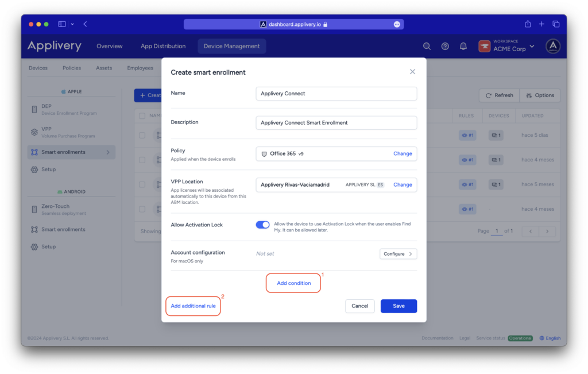Tick checkbox of last table row
The width and height of the screenshot is (588, 374).
pyautogui.click(x=142, y=209)
